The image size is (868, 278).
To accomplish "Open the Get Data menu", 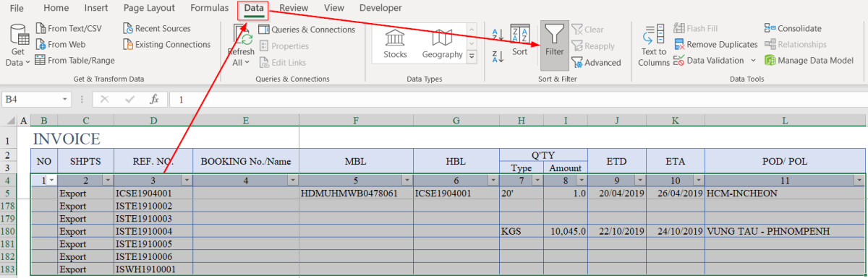I will tap(19, 45).
